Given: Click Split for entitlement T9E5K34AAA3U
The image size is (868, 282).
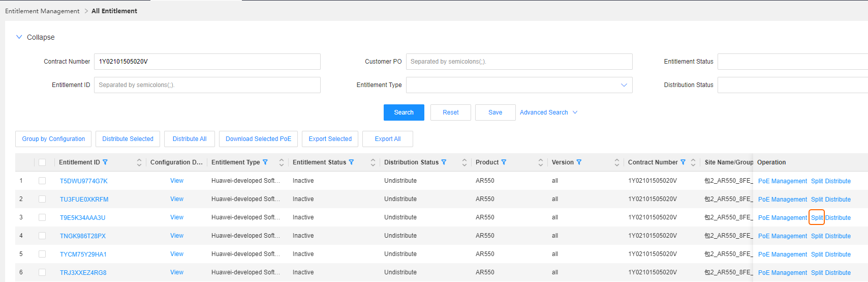Looking at the screenshot, I should coord(816,218).
